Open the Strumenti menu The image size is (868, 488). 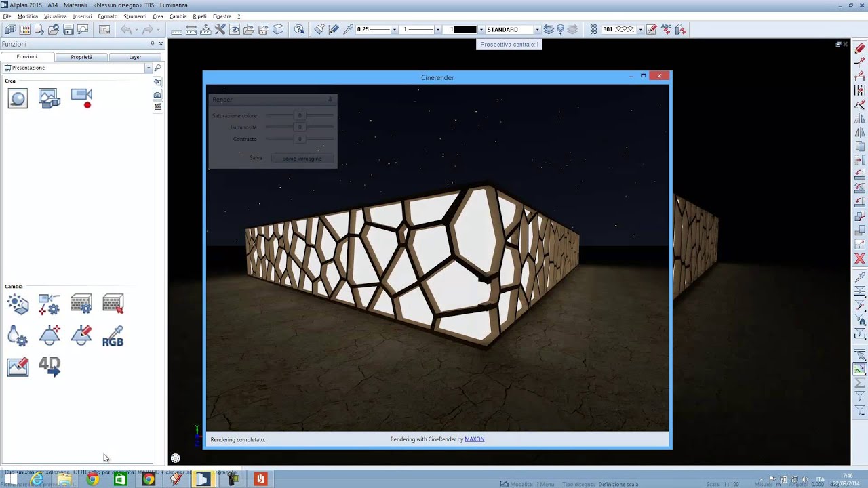pos(135,16)
